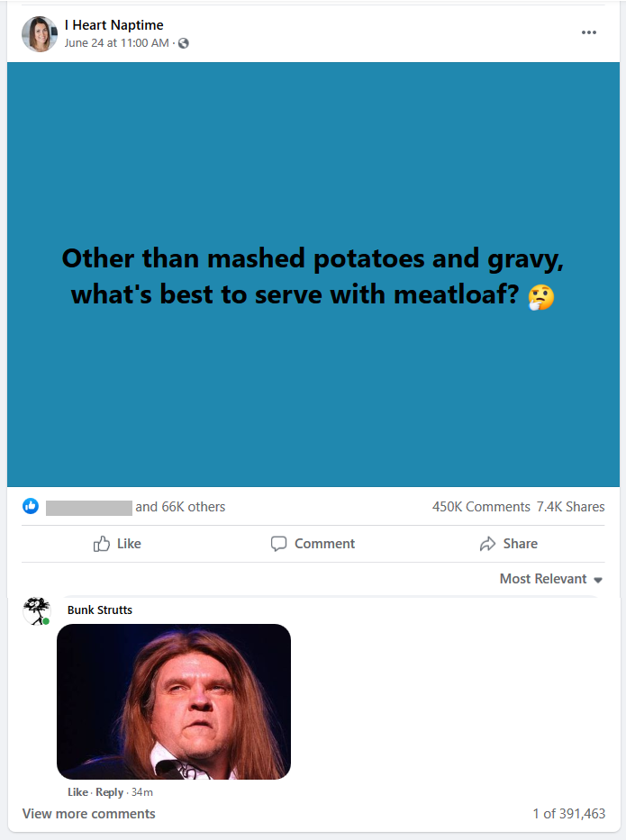
Task: Open the 450K Comments list
Action: click(x=481, y=507)
